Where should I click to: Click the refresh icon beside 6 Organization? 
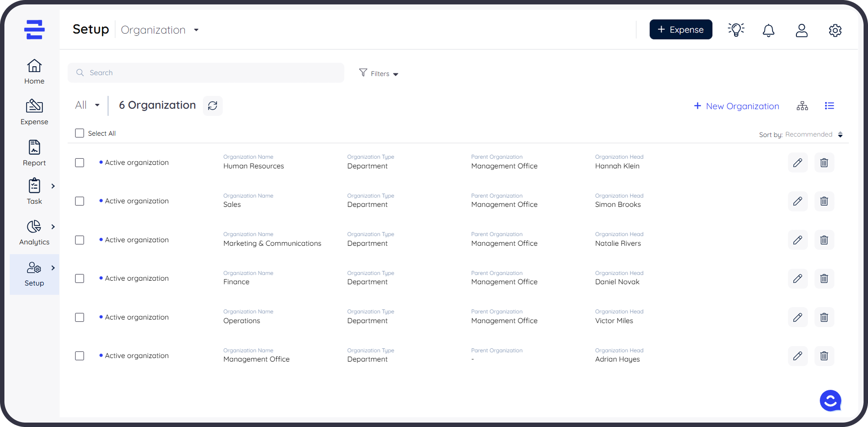click(x=213, y=106)
